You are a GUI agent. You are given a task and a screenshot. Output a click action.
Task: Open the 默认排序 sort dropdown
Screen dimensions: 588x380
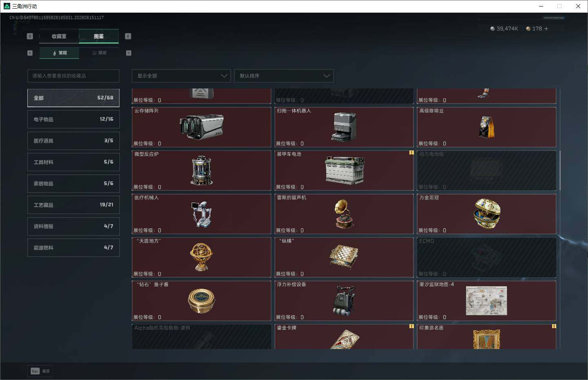(284, 76)
